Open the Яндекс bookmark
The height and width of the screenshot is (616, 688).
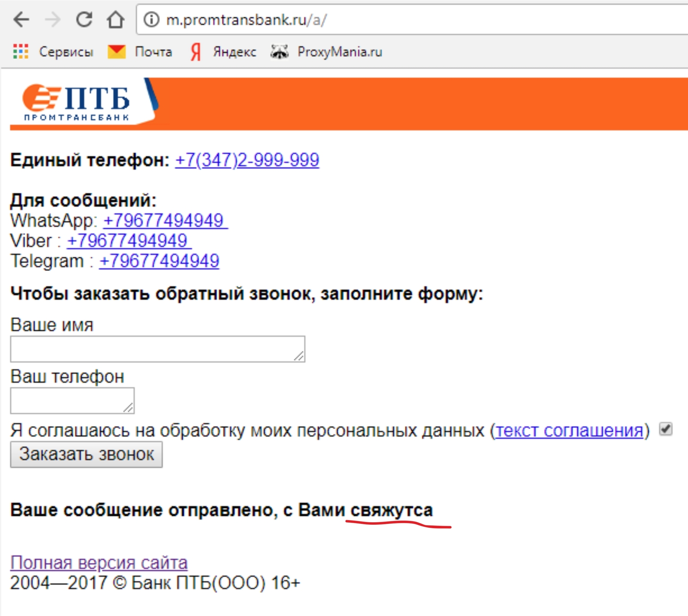223,52
